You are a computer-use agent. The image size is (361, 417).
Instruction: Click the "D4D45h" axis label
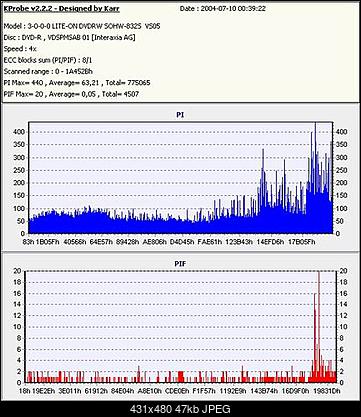pos(182,242)
